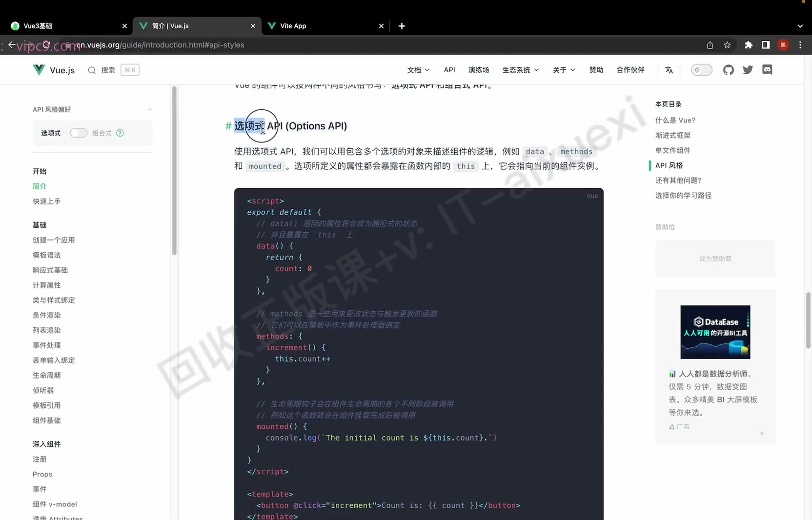The width and height of the screenshot is (812, 520).
Task: Expand the 文档 dropdown menu
Action: 418,70
